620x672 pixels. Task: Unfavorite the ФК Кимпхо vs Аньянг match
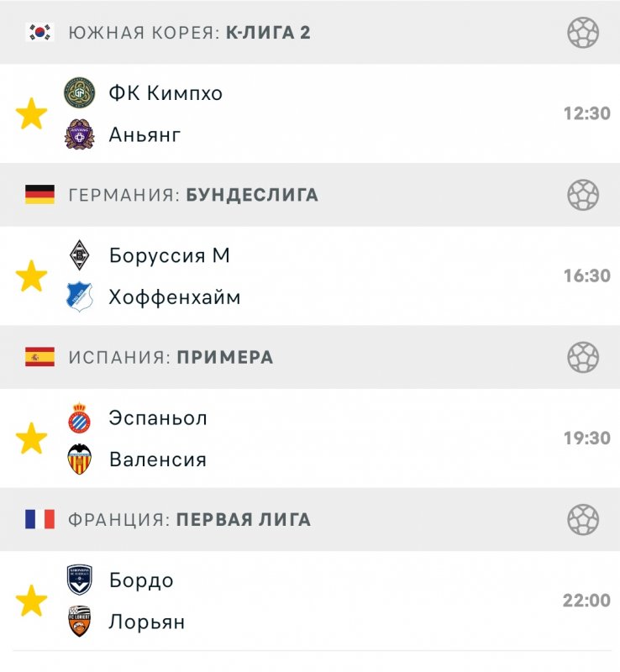coord(32,114)
